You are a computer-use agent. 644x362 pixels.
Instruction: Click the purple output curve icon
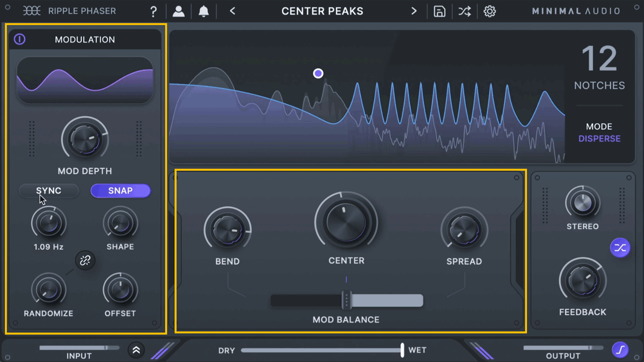click(620, 350)
